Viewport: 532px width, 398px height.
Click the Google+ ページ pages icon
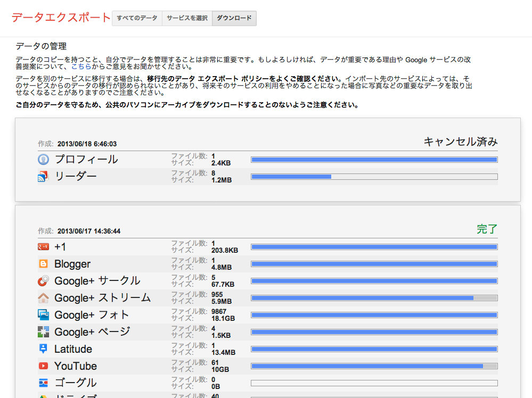pos(43,332)
